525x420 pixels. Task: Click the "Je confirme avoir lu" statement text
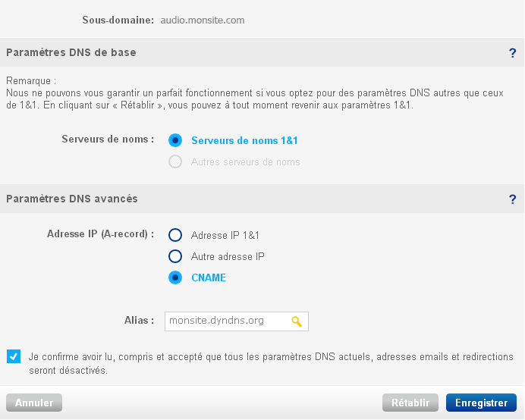tap(271, 363)
